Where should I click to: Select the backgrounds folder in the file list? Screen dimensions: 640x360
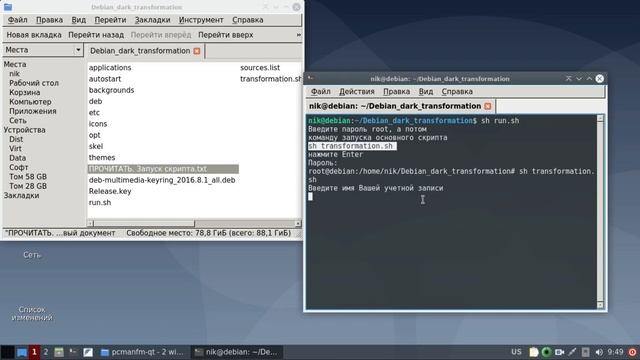tap(111, 90)
